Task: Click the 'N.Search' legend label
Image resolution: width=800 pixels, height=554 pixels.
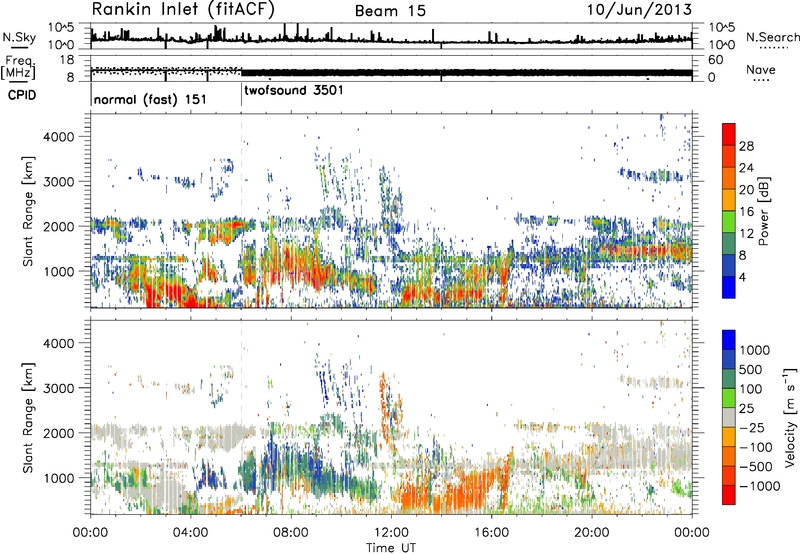Action: click(x=773, y=37)
